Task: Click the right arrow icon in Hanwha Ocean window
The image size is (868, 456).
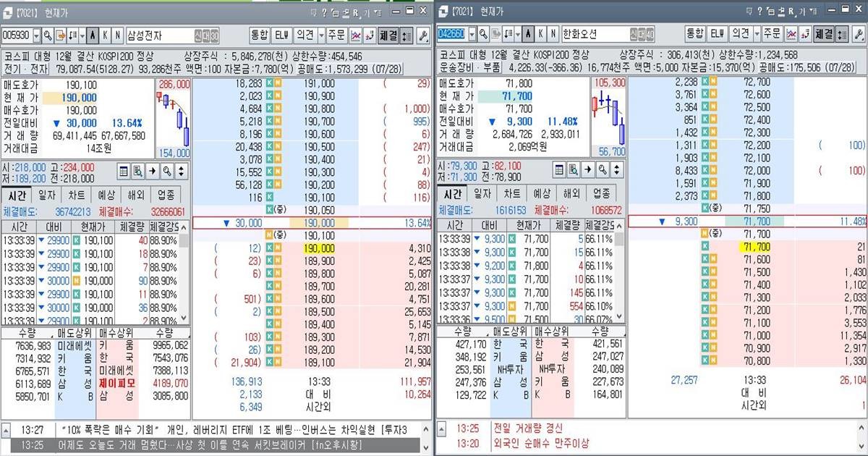Action: pos(588,171)
